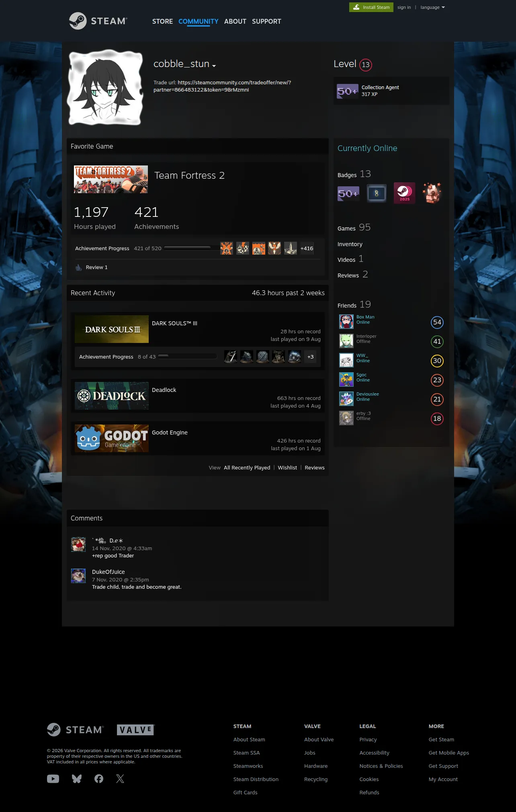Expand the cobble_stun name history arrow

[x=214, y=66]
